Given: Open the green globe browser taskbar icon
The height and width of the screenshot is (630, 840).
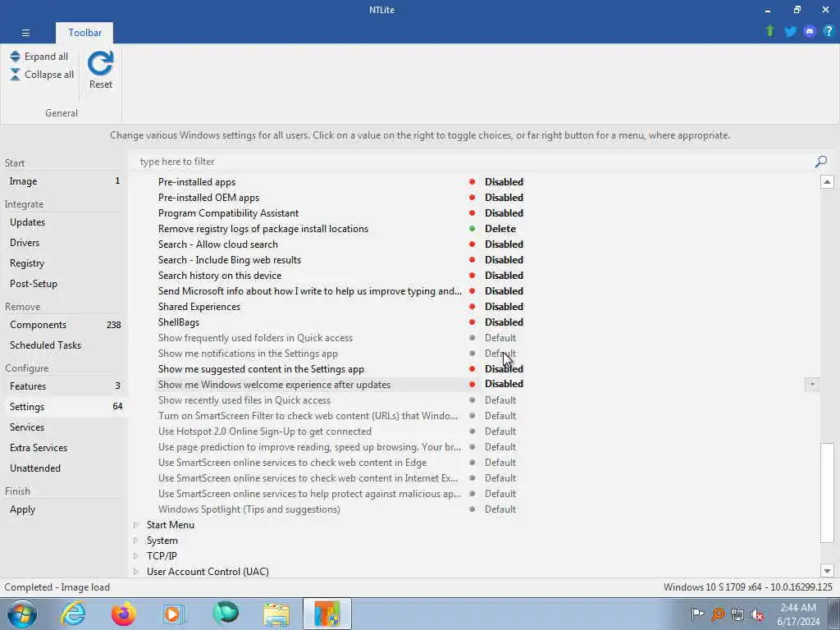Looking at the screenshot, I should (225, 614).
